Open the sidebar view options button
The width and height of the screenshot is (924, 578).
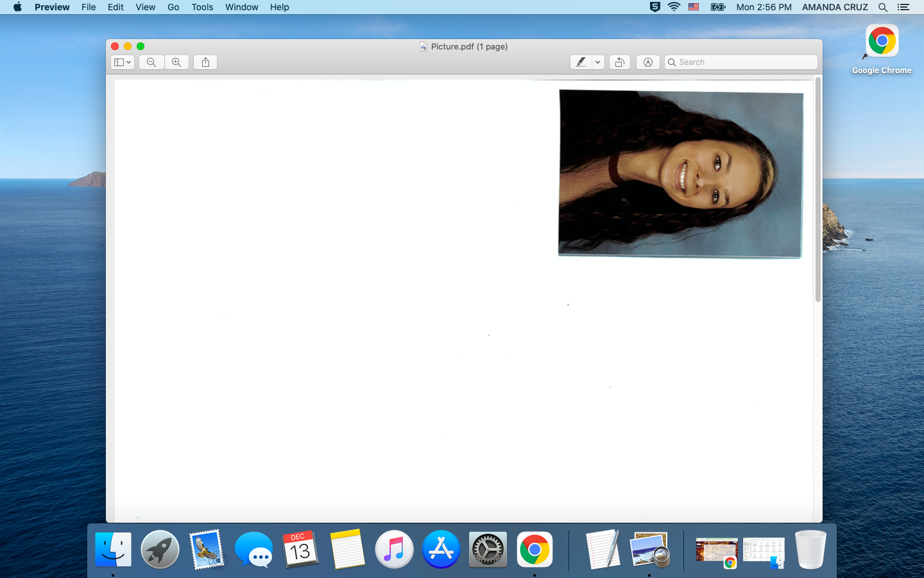pos(123,62)
